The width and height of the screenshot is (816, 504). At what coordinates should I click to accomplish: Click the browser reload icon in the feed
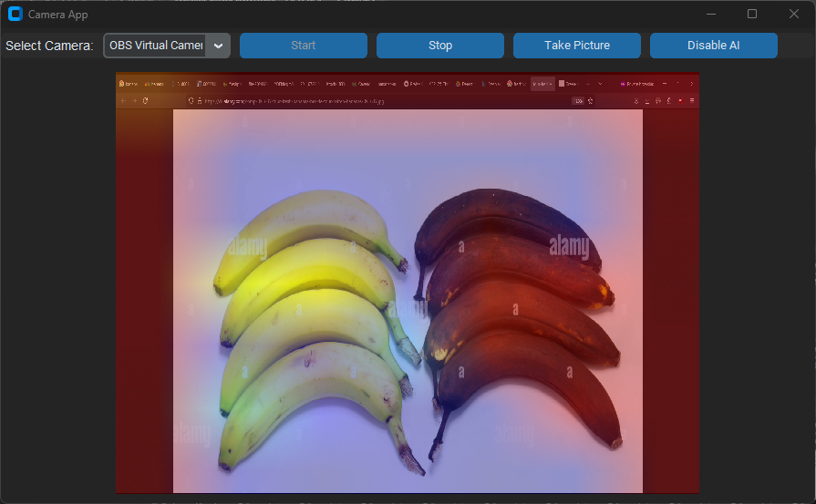point(145,101)
